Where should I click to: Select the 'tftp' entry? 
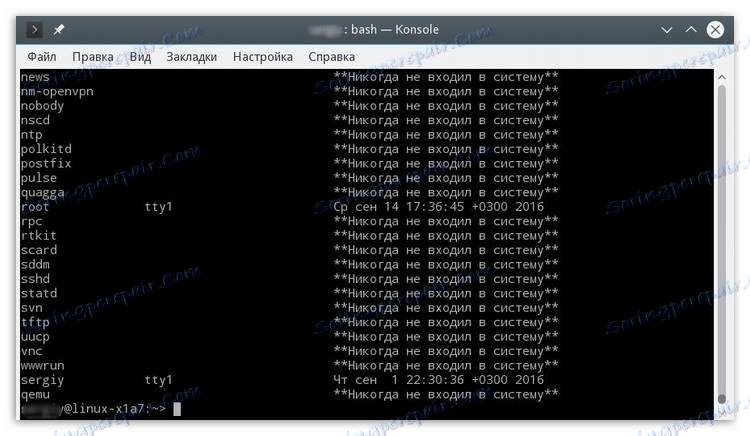click(x=35, y=323)
